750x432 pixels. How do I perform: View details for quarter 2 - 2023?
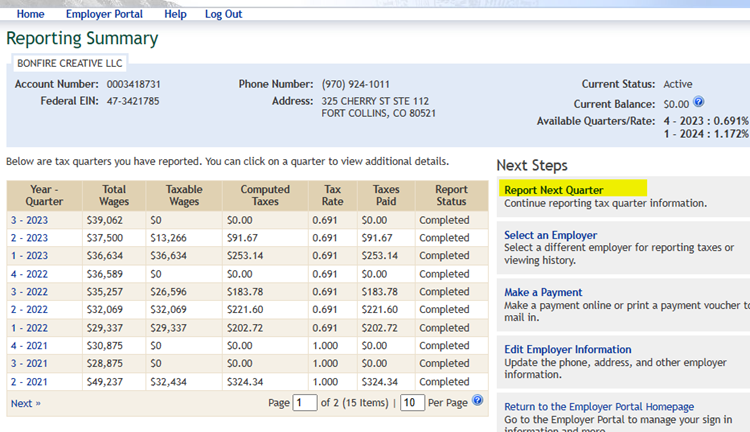click(x=29, y=238)
